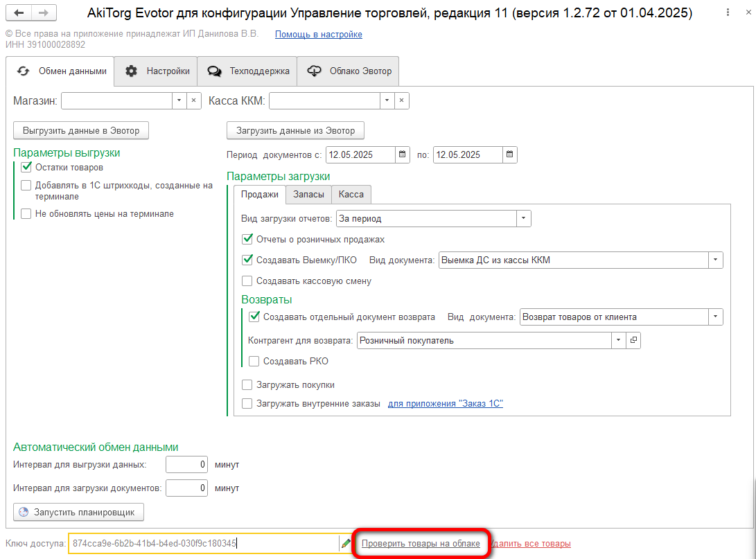Open dropdown for Возврат товаров от клиента
Viewport: 756px width, 559px height.
(716, 317)
